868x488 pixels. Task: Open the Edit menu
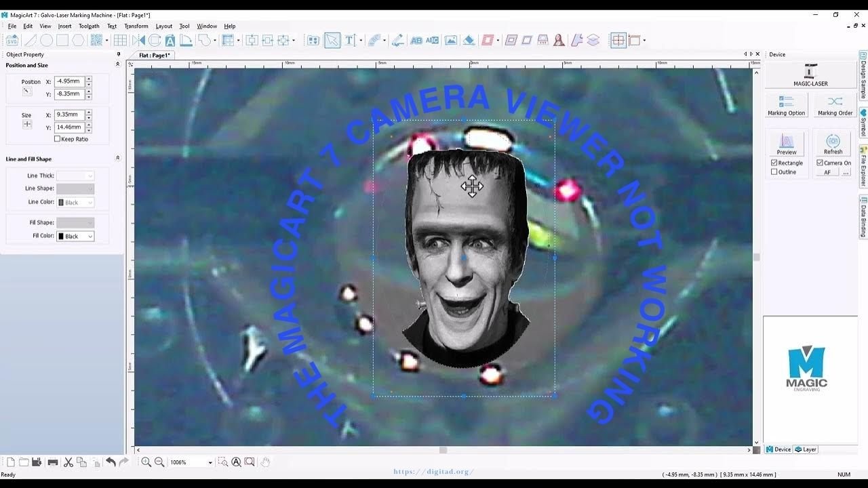[28, 26]
